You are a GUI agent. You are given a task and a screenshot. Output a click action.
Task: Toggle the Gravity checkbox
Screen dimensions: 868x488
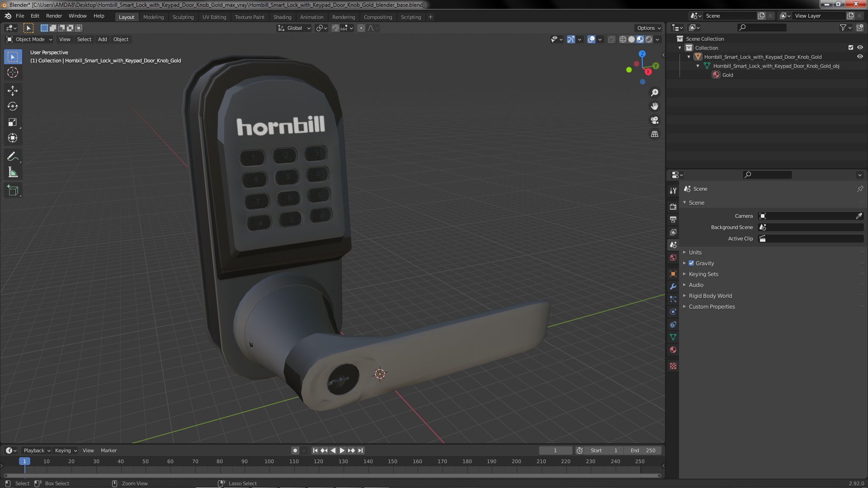pos(691,263)
